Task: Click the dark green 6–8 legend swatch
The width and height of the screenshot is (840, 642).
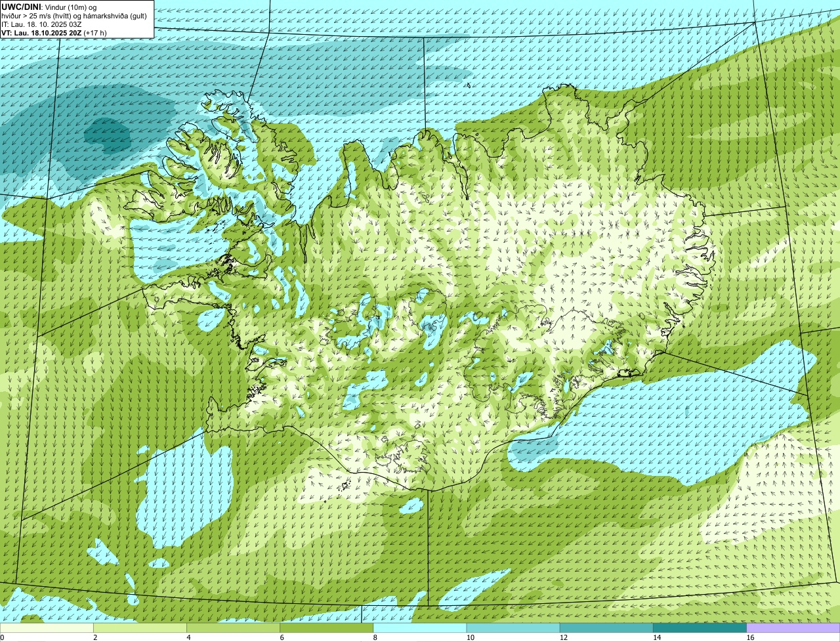Action: coord(327,628)
